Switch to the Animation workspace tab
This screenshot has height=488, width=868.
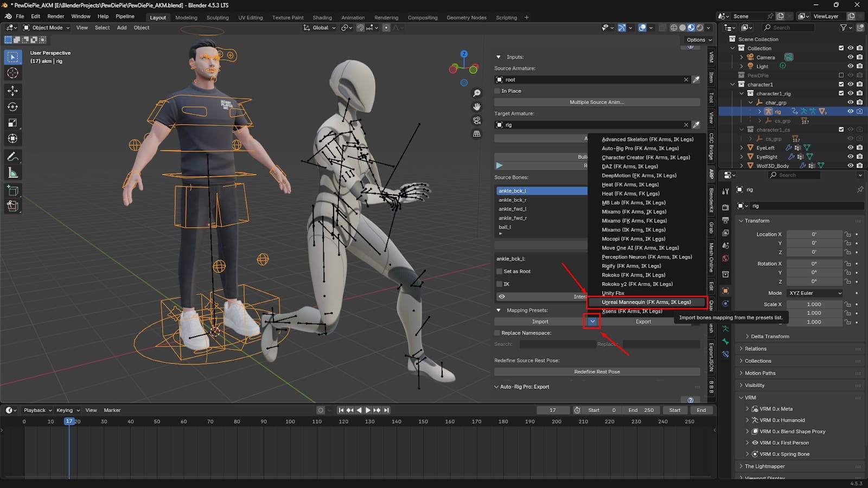[x=353, y=17]
